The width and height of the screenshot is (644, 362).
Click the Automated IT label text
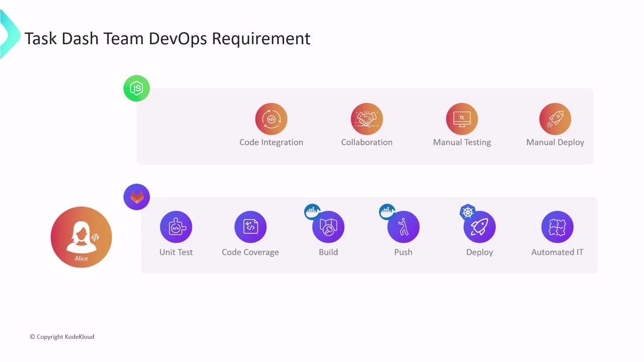pyautogui.click(x=557, y=252)
